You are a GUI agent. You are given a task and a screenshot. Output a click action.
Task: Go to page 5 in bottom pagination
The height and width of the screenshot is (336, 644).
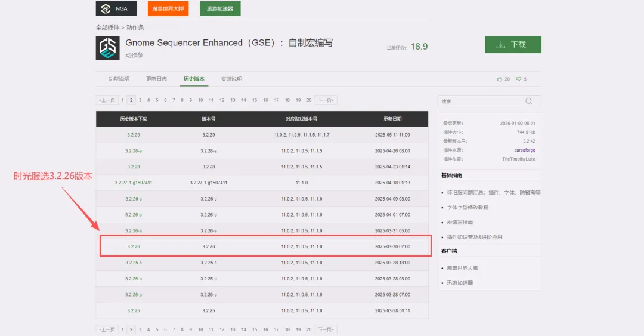[x=157, y=329]
